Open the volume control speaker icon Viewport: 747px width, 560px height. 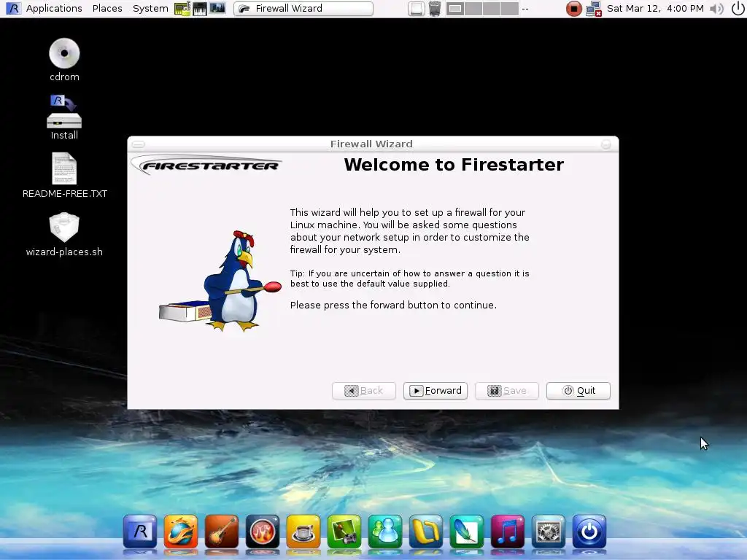[x=716, y=9]
